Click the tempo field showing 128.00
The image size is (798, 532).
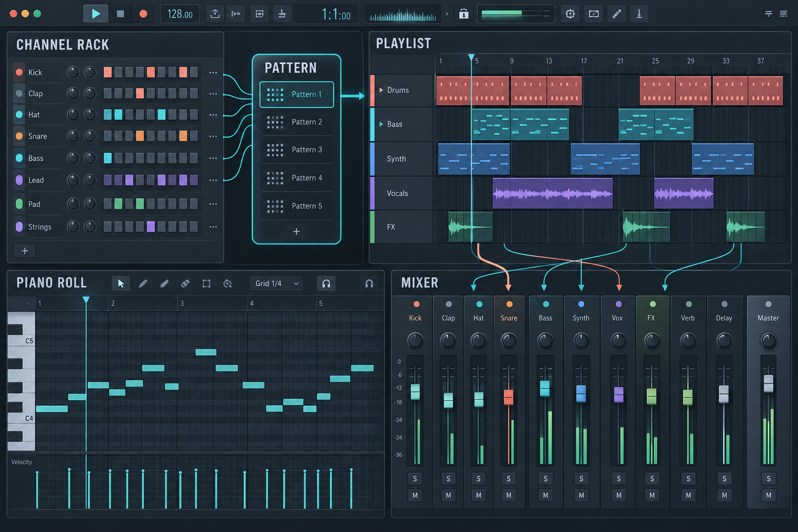click(x=180, y=14)
